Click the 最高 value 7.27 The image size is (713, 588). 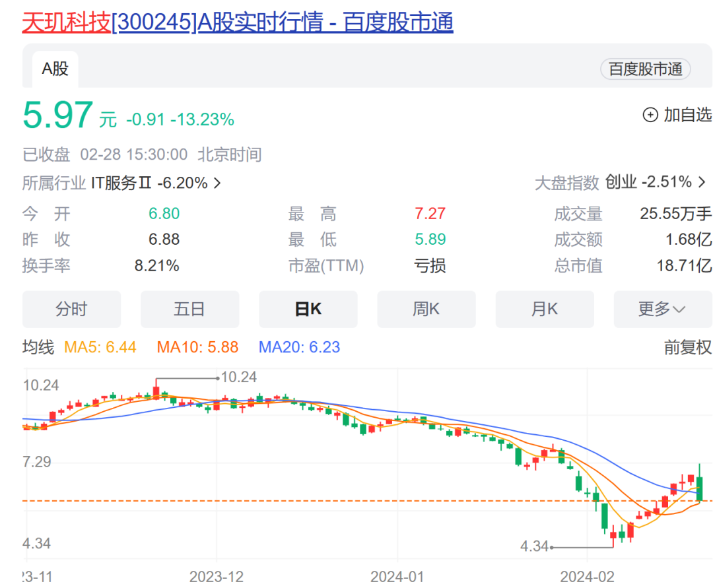tap(430, 214)
